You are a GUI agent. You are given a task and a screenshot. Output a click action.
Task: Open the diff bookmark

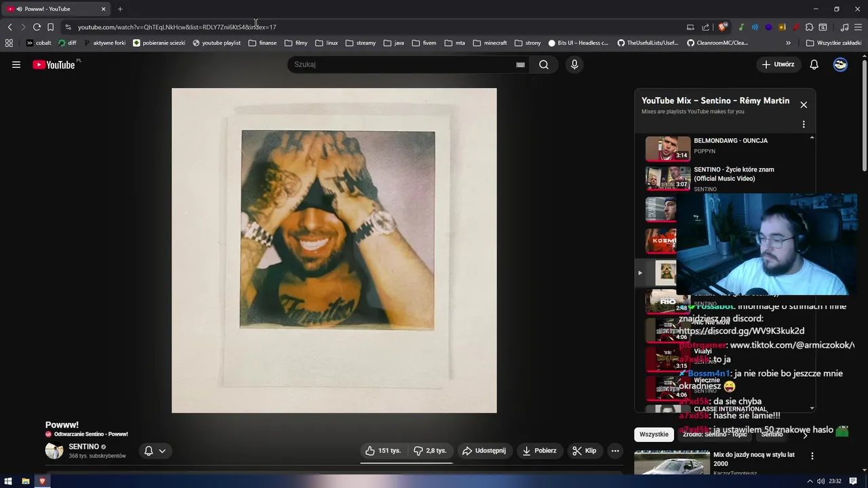tap(68, 43)
